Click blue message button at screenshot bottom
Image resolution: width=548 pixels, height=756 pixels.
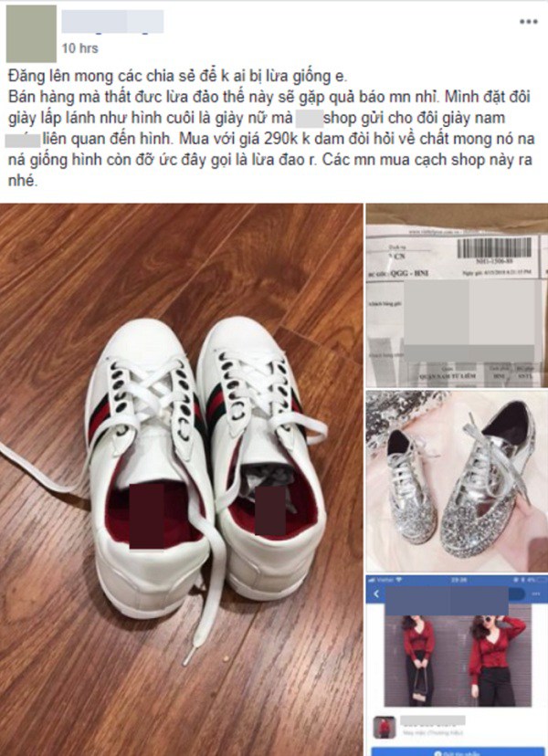[457, 751]
